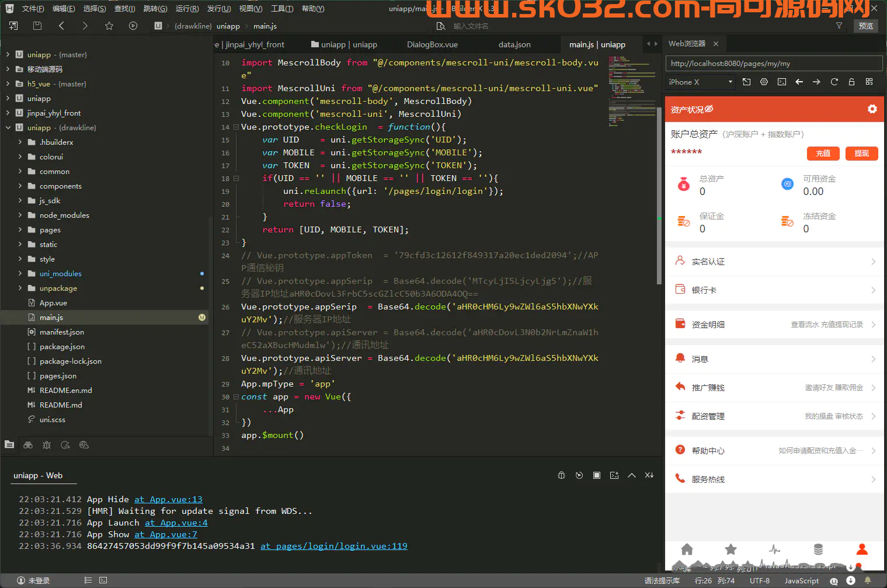Viewport: 887px width, 588px height.
Task: Expand the static folder
Action: tap(20, 244)
